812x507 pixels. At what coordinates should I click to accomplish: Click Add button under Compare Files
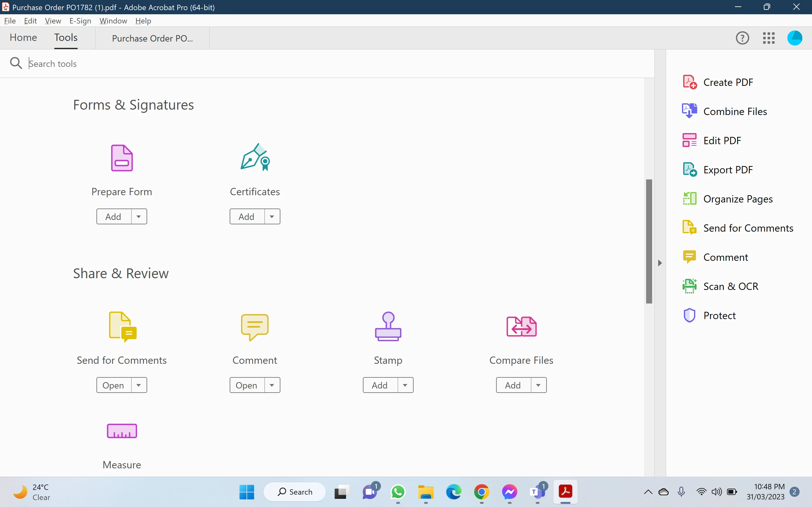513,385
